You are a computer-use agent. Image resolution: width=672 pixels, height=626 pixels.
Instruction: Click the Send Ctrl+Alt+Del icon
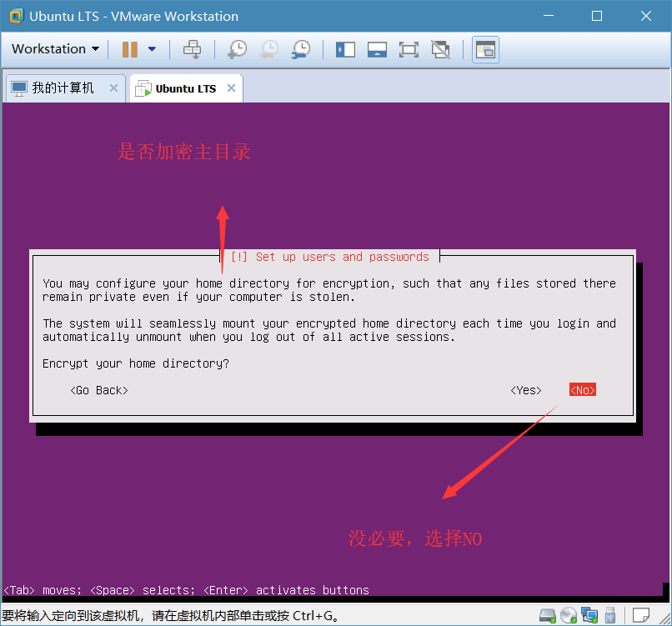(192, 49)
